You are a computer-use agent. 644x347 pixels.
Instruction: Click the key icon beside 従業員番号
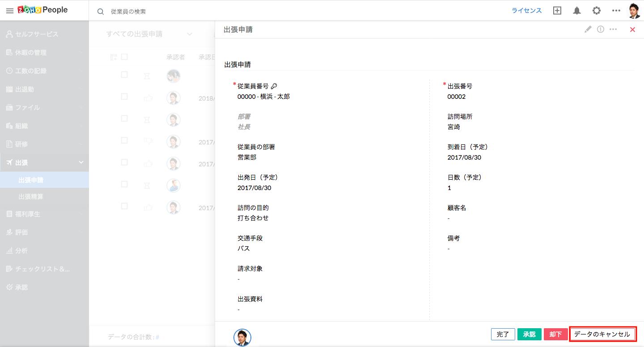pyautogui.click(x=274, y=86)
